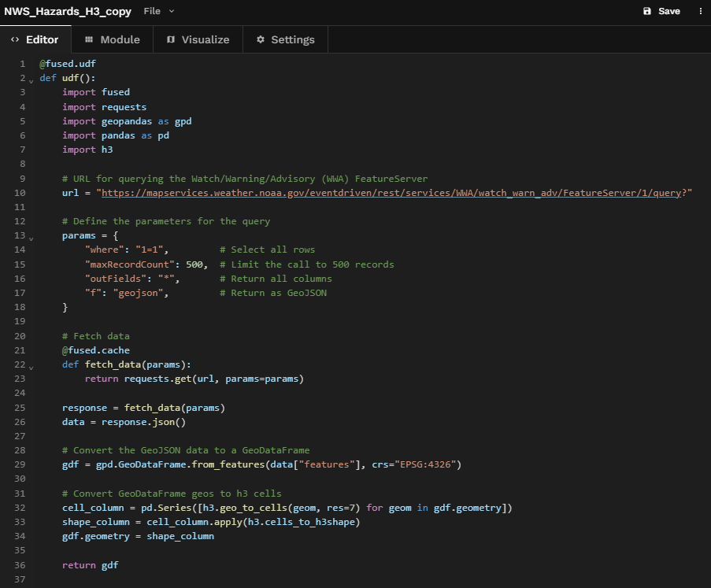Fold the params dictionary on line 13

pyautogui.click(x=31, y=236)
